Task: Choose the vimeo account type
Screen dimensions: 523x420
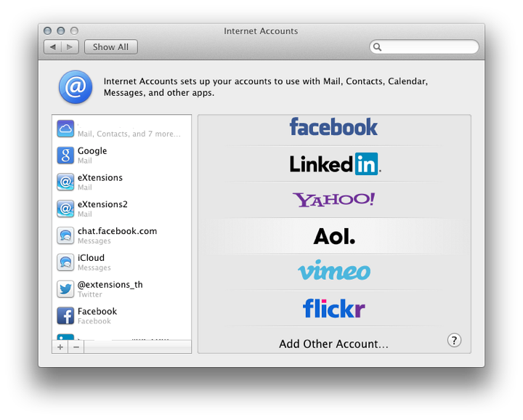Action: coord(334,270)
